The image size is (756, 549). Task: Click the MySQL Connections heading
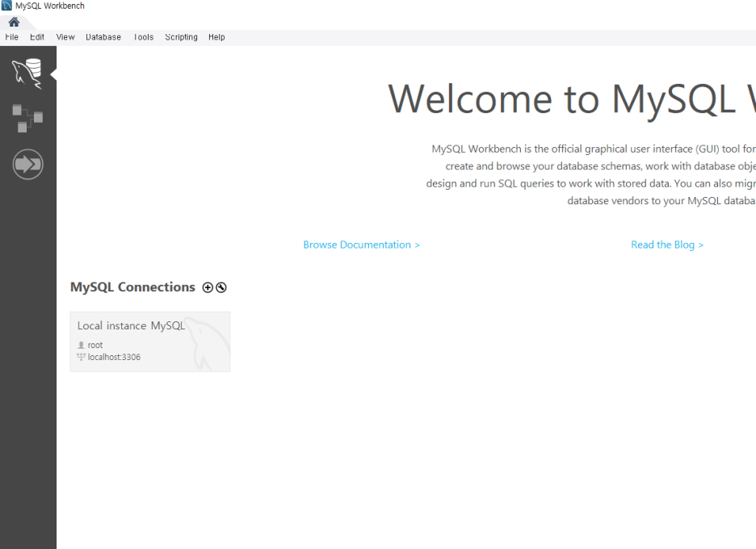(x=132, y=287)
